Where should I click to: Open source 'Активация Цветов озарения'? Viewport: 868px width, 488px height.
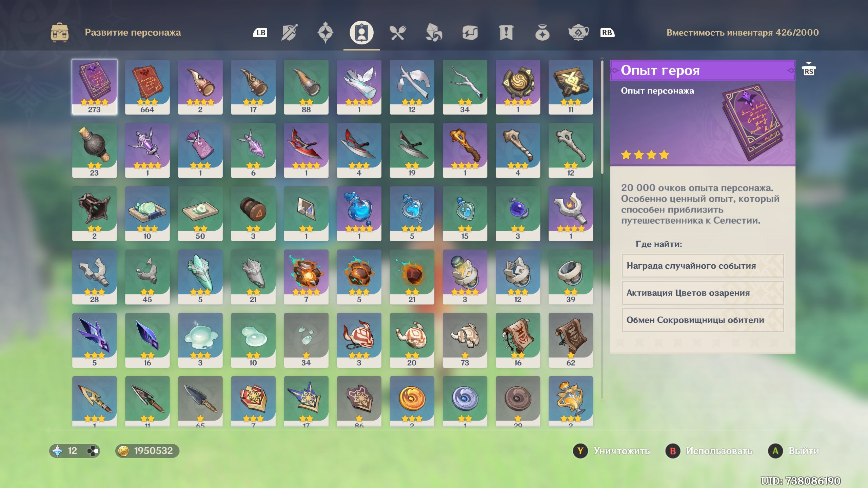[703, 293]
